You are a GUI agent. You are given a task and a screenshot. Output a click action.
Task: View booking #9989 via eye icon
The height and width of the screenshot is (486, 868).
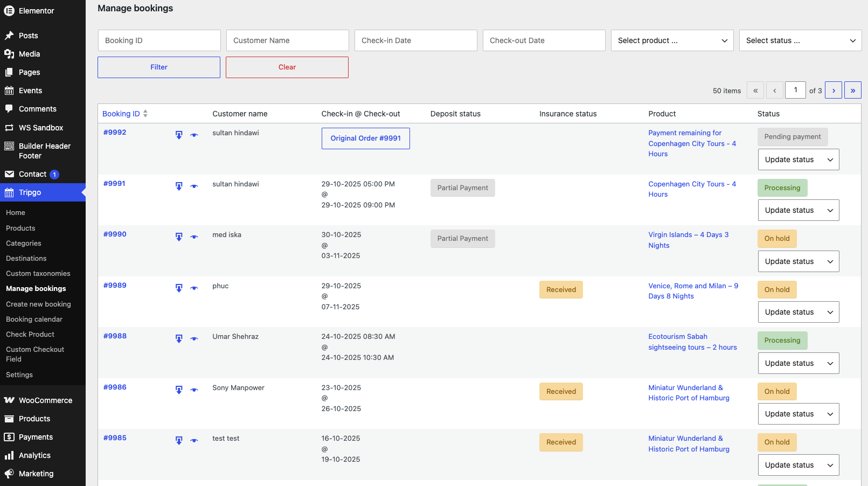tap(194, 288)
